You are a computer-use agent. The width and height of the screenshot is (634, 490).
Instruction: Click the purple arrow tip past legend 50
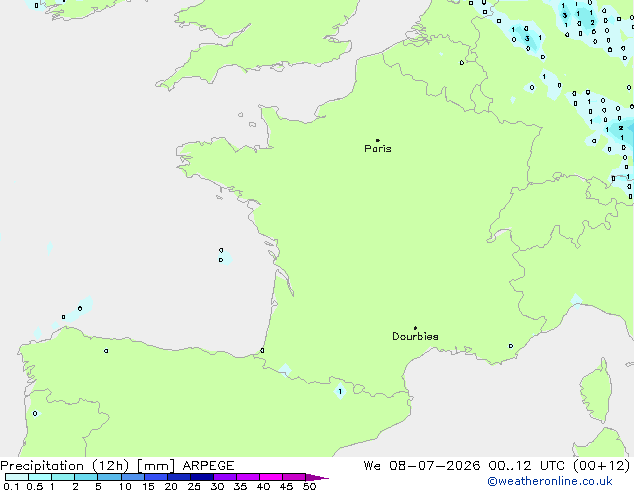(317, 477)
